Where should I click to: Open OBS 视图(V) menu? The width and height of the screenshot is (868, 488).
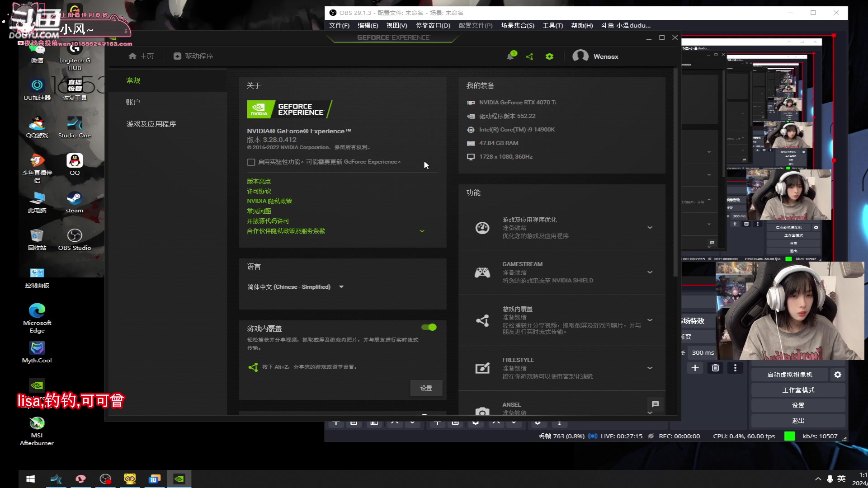point(397,25)
